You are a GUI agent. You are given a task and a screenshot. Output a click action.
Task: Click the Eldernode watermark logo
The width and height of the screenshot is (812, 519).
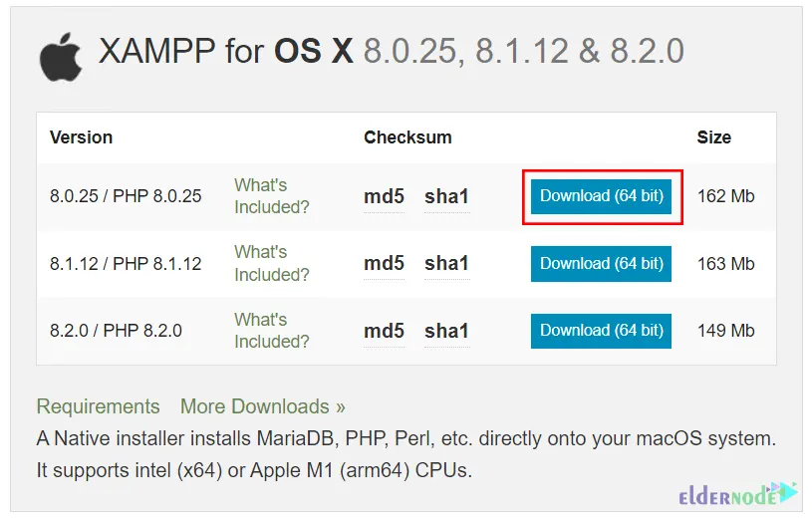tap(738, 494)
